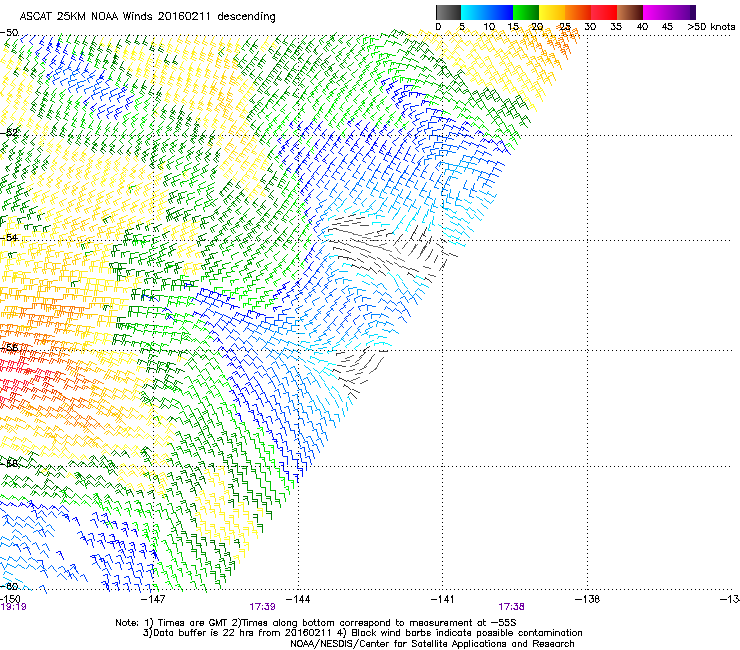Click the legend tick label 10
740x650 pixels.
pyautogui.click(x=489, y=27)
